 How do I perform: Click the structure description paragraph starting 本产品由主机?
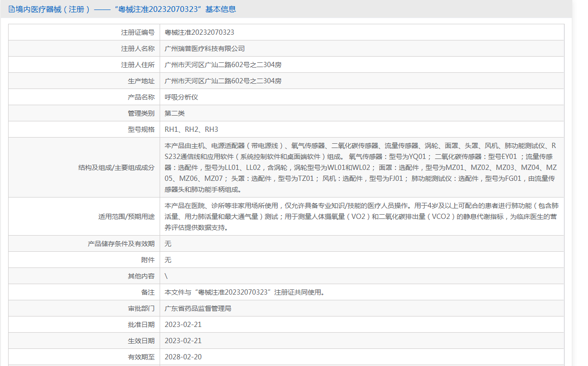tap(361, 168)
